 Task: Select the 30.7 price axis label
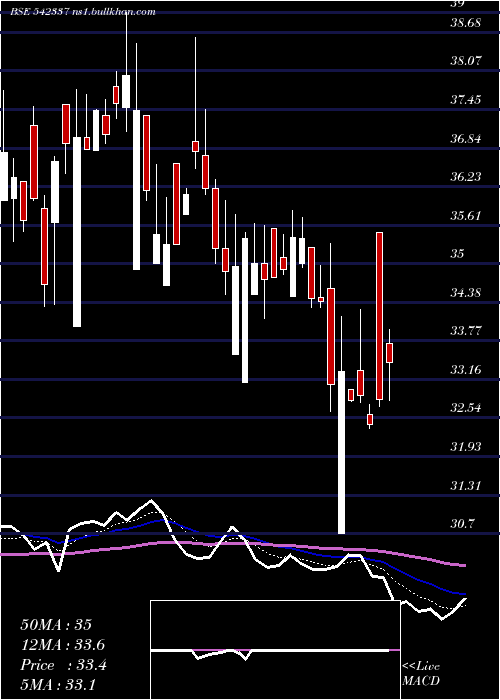tap(462, 524)
